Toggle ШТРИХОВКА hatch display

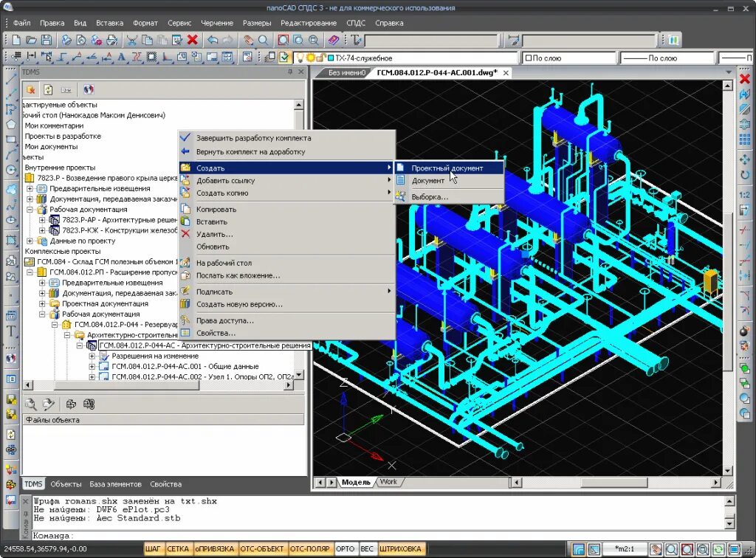(x=400, y=549)
